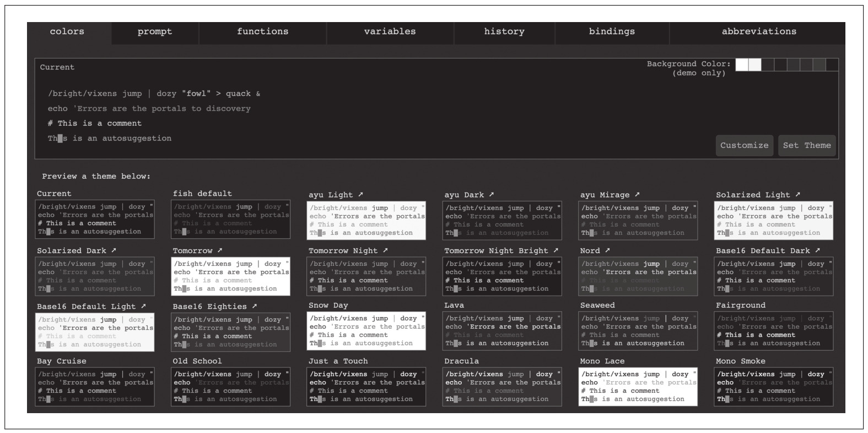Image resolution: width=868 pixels, height=433 pixels.
Task: Preview the fish default theme
Action: pyautogui.click(x=230, y=219)
